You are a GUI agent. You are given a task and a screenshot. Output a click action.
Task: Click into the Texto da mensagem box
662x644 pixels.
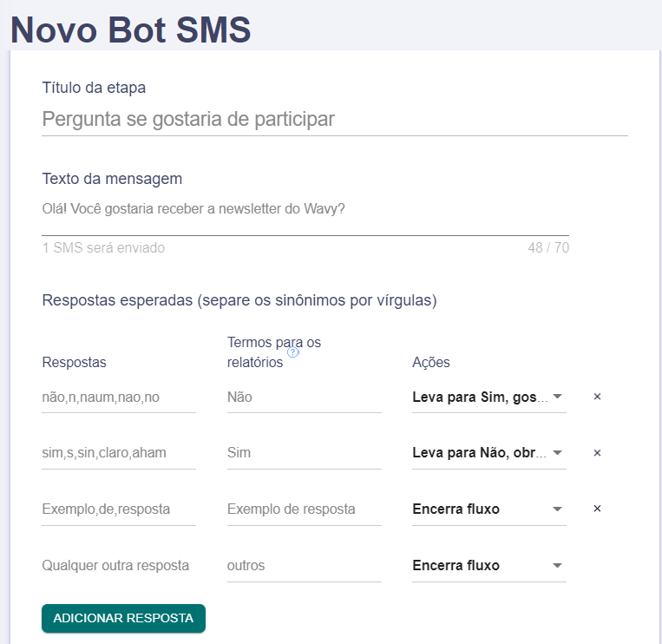pos(305,214)
